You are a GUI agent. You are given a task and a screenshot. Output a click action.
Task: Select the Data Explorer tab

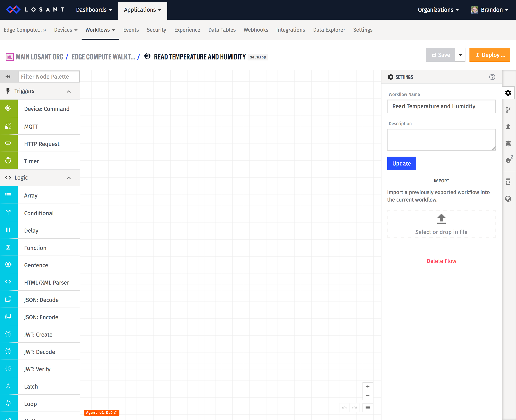tap(329, 30)
